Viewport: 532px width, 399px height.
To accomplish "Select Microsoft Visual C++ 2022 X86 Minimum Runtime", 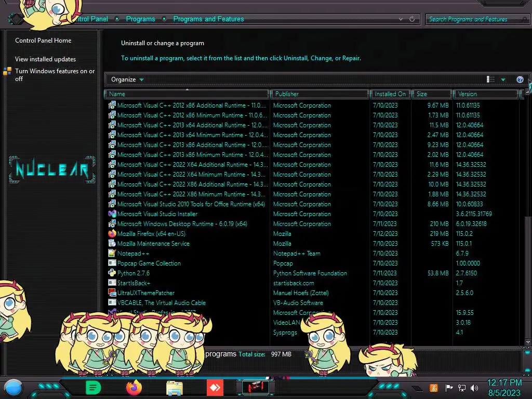I will coord(191,194).
